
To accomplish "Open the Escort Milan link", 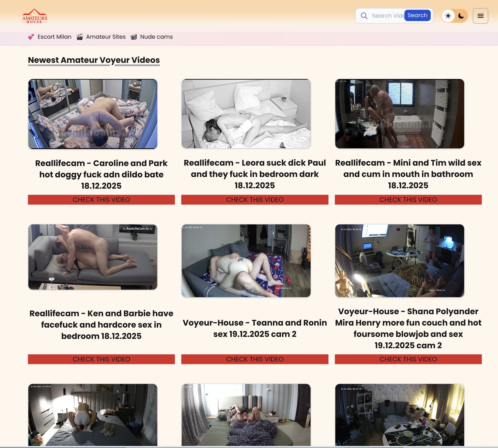I will pyautogui.click(x=54, y=37).
